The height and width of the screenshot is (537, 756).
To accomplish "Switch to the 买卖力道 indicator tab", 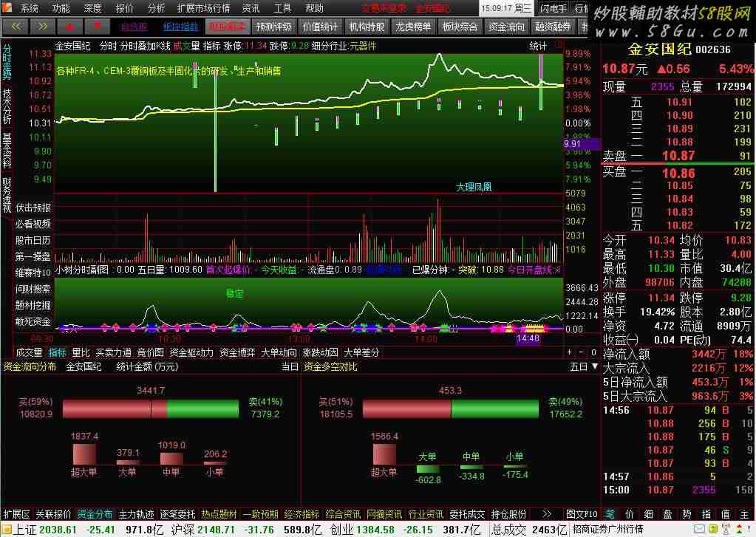I will [113, 353].
